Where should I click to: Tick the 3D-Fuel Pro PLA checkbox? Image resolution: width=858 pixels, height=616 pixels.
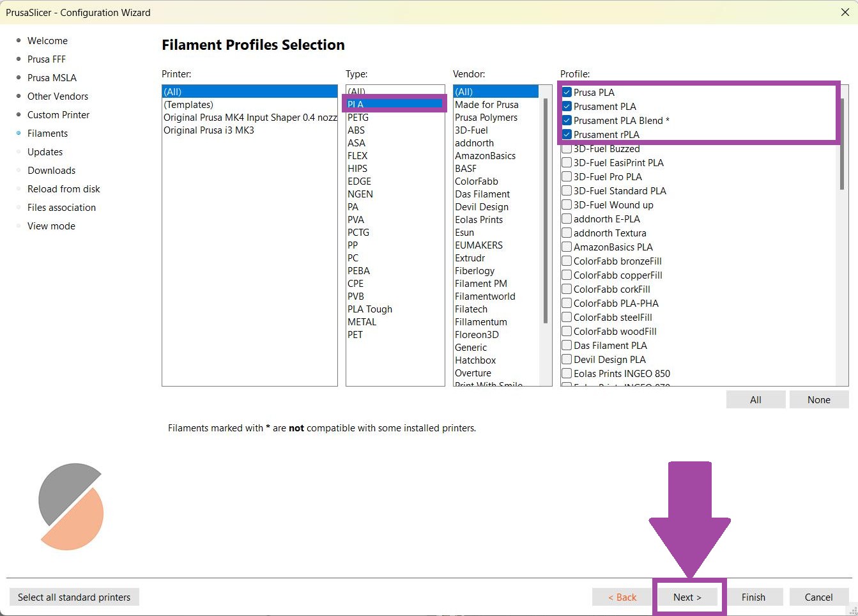567,176
